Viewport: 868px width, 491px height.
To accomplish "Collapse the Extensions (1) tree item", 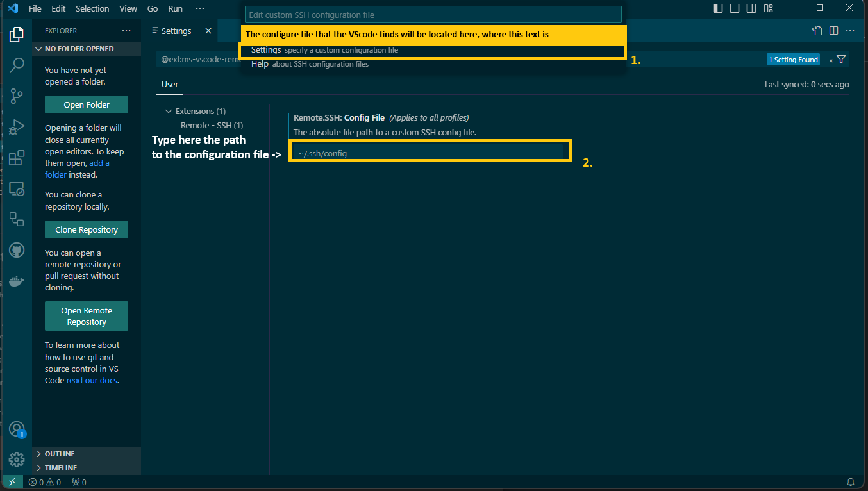I will pos(168,110).
